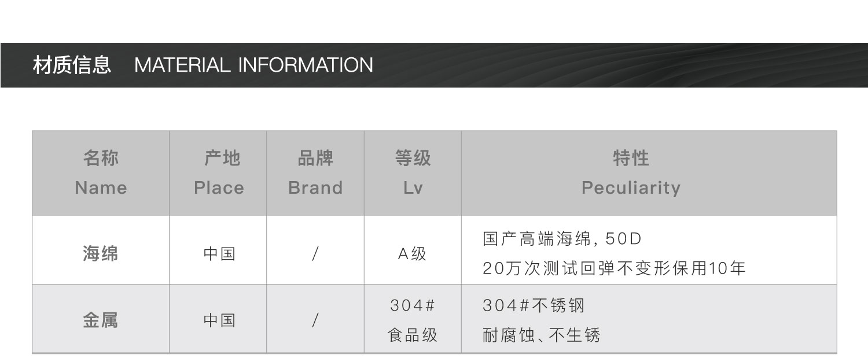Viewport: 868px width, 358px height.
Task: Select the 海绵 name cell
Action: tap(101, 253)
